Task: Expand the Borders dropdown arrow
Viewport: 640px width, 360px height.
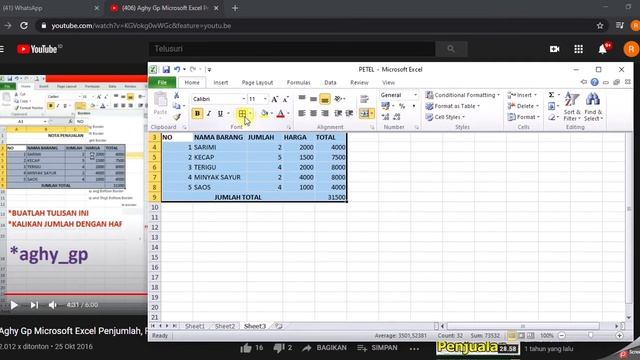Action: (x=250, y=113)
